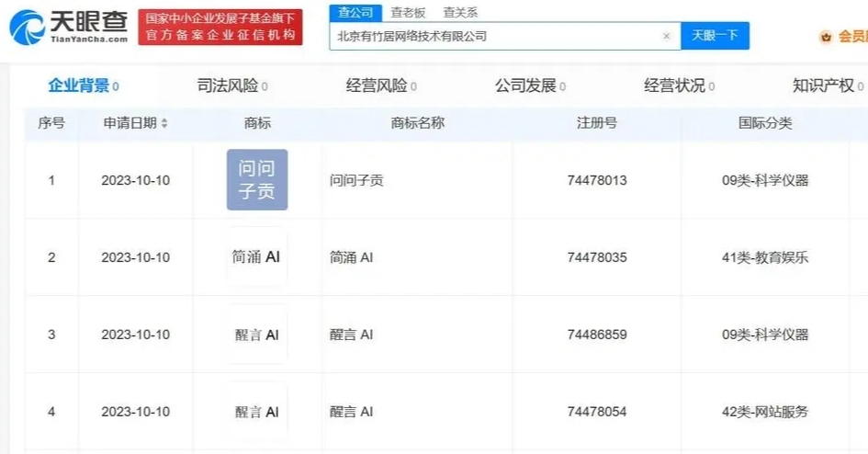The width and height of the screenshot is (868, 454).
Task: Click the 注册号 column header
Action: tap(597, 123)
